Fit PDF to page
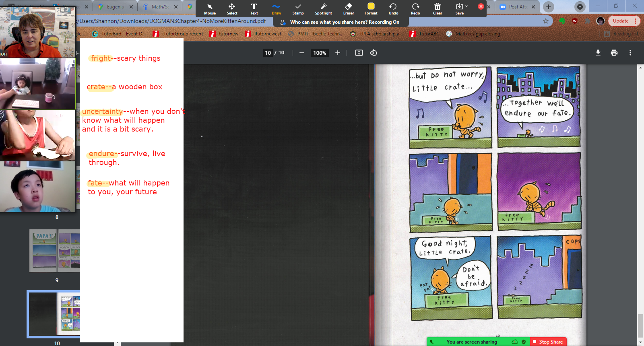The height and width of the screenshot is (346, 644). pyautogui.click(x=359, y=53)
